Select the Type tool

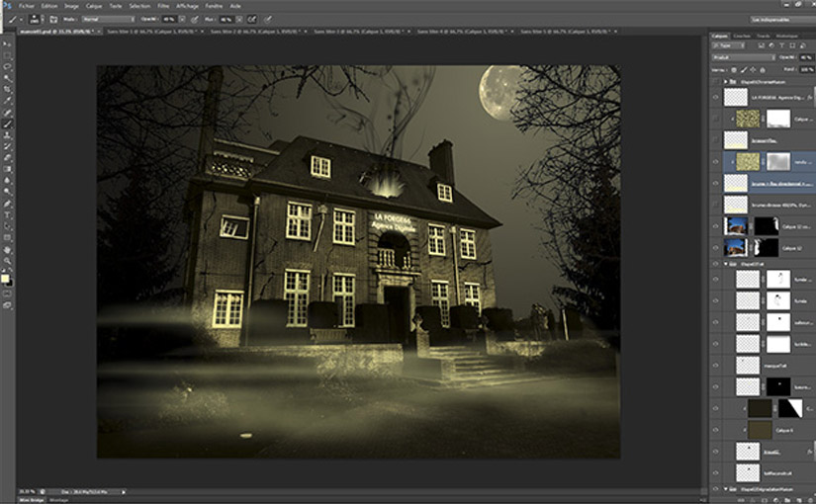[7, 214]
